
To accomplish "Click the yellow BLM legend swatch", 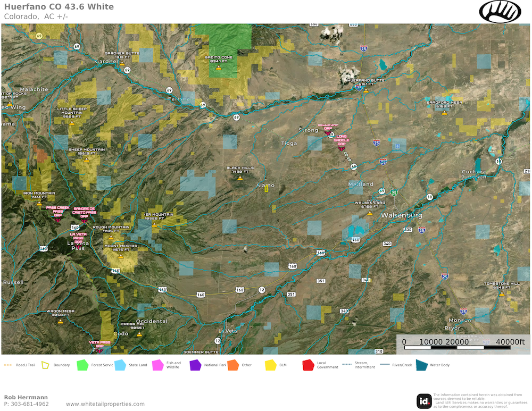I will coord(271,365).
